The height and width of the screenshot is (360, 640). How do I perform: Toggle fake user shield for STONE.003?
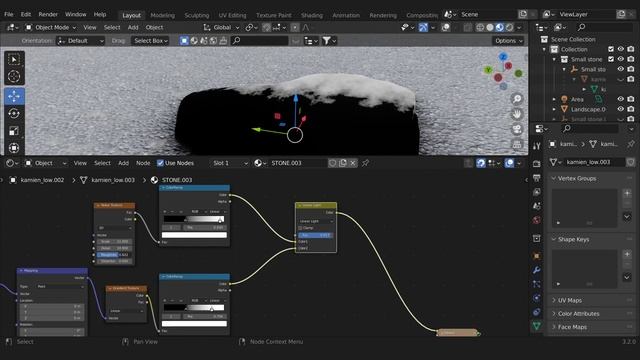click(x=333, y=163)
